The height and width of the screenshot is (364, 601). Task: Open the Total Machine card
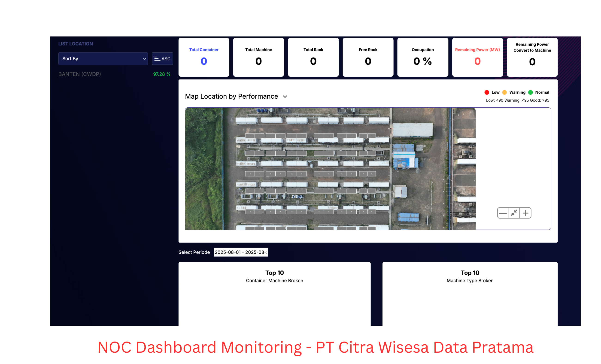[x=258, y=57]
